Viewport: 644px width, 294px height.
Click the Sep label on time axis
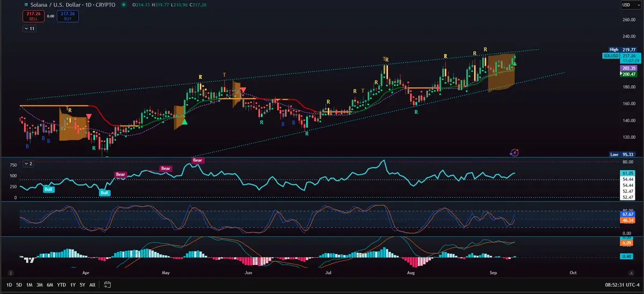pos(493,273)
